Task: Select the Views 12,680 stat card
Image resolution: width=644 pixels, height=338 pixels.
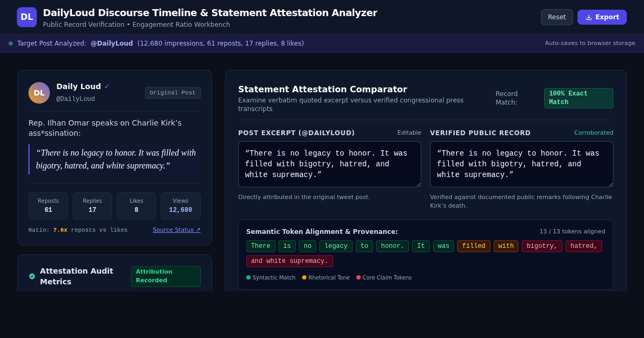Action: (x=180, y=205)
